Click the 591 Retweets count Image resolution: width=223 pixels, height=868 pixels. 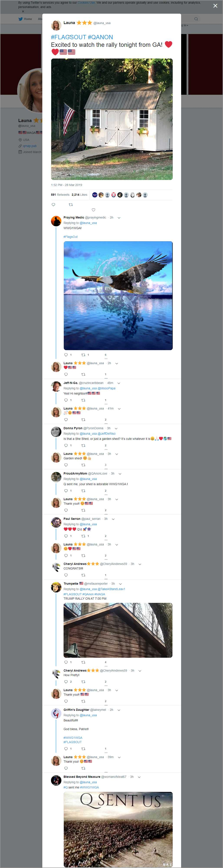tap(60, 195)
